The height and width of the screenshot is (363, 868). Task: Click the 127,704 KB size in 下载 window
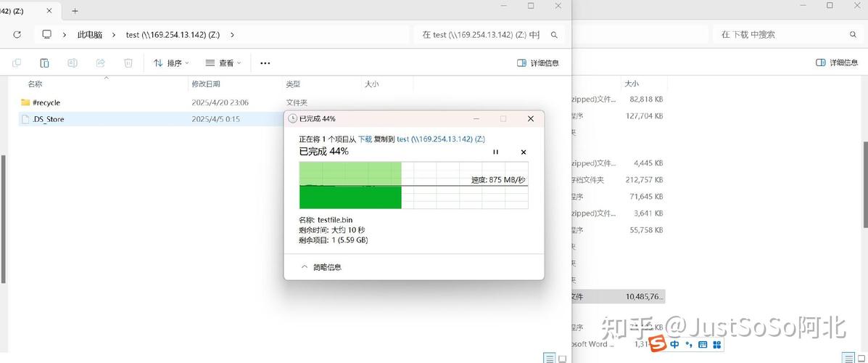[x=644, y=116]
